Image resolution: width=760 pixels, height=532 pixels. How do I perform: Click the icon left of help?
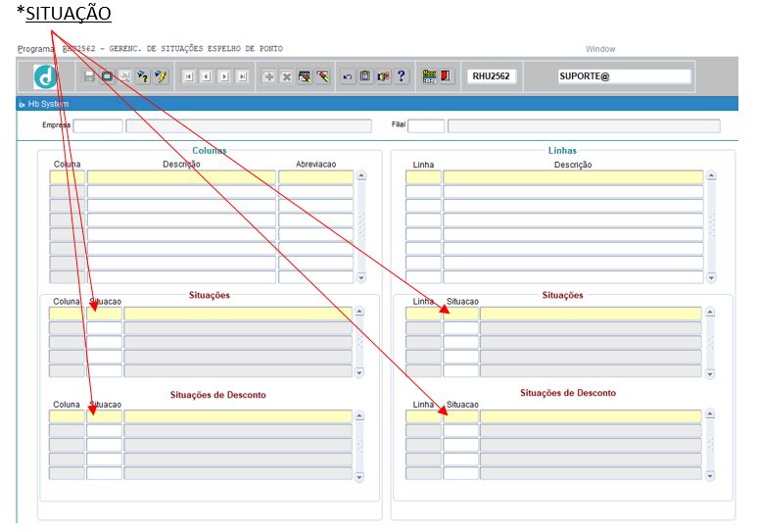[x=383, y=76]
